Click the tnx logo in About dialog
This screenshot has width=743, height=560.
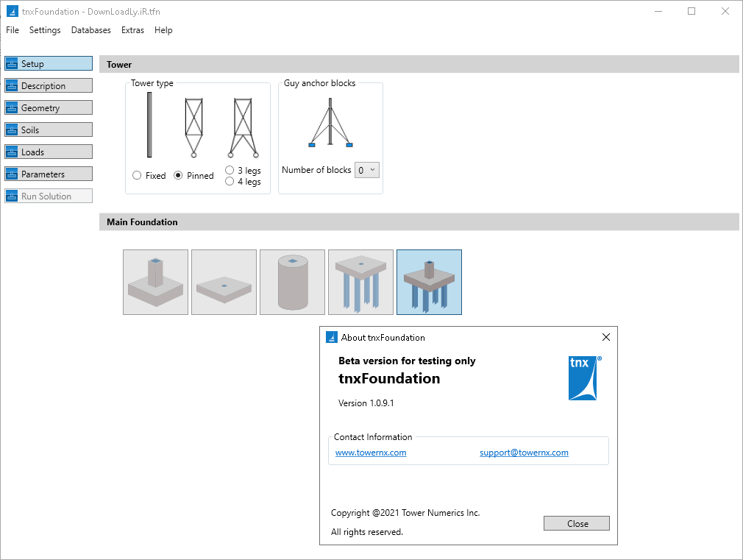pyautogui.click(x=584, y=378)
